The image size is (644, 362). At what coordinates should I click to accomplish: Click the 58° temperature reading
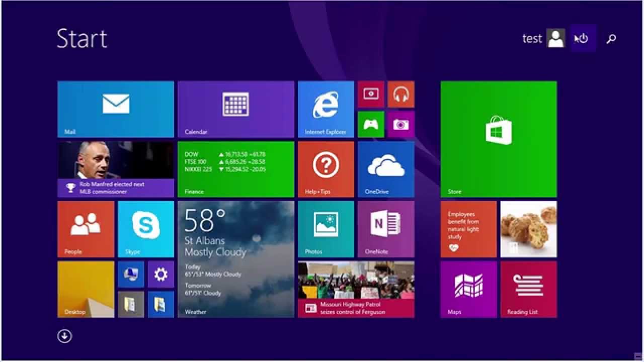205,220
